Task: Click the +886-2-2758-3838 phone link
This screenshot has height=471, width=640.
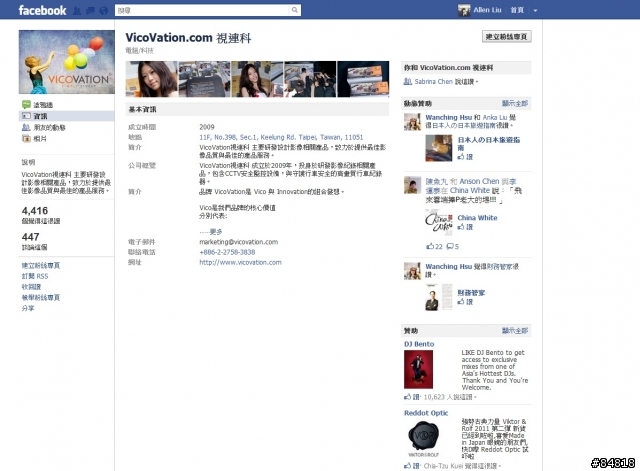Action: tap(227, 252)
